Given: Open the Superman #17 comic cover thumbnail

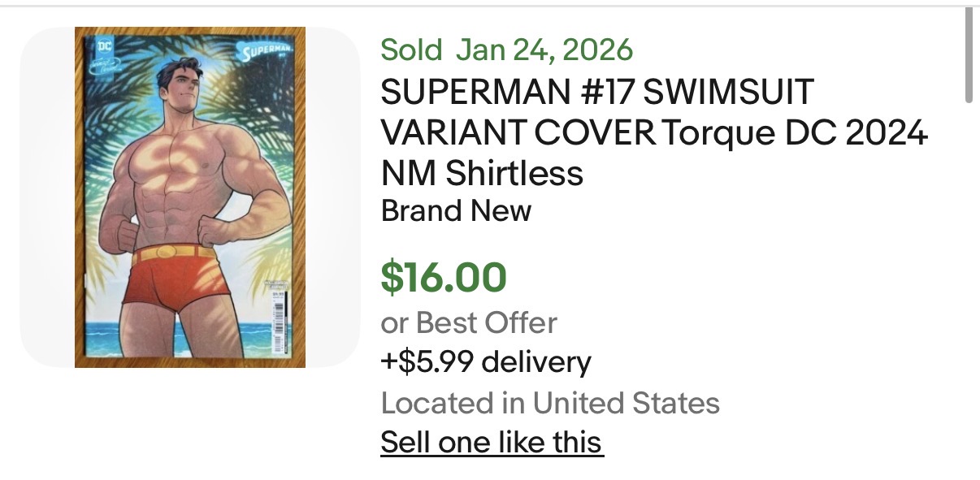Looking at the screenshot, I should coord(190,197).
